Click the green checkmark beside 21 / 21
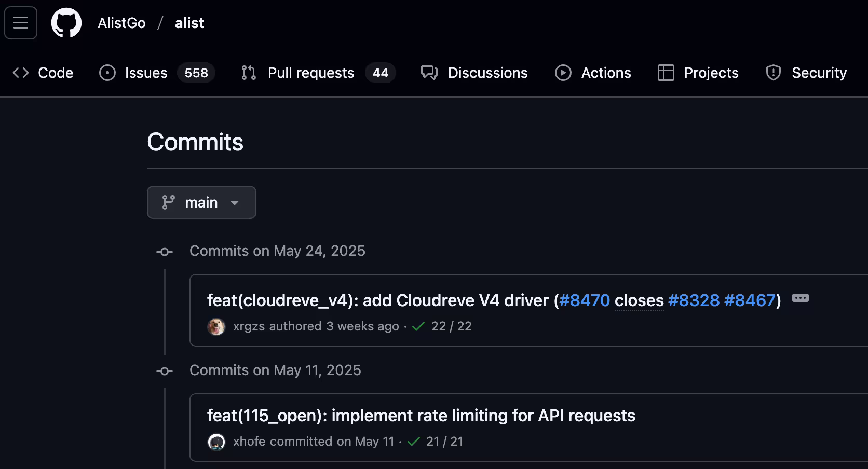Image resolution: width=868 pixels, height=469 pixels. coord(414,442)
